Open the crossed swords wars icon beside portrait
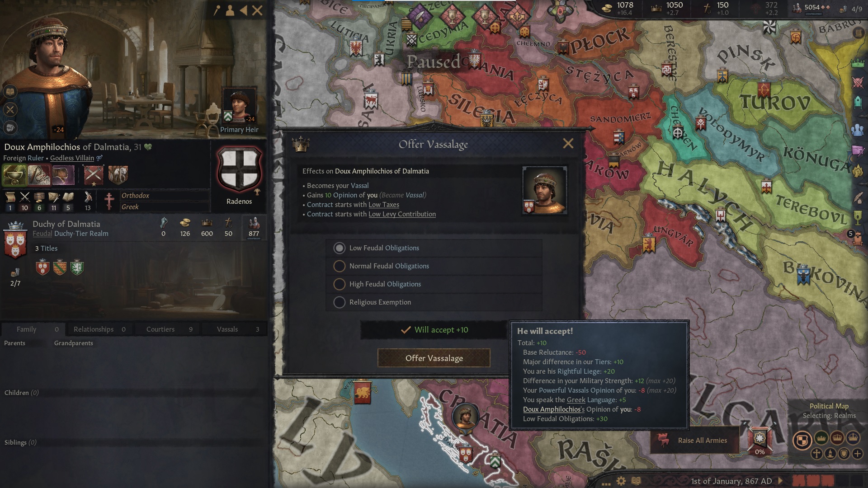This screenshot has height=488, width=868. (x=10, y=110)
